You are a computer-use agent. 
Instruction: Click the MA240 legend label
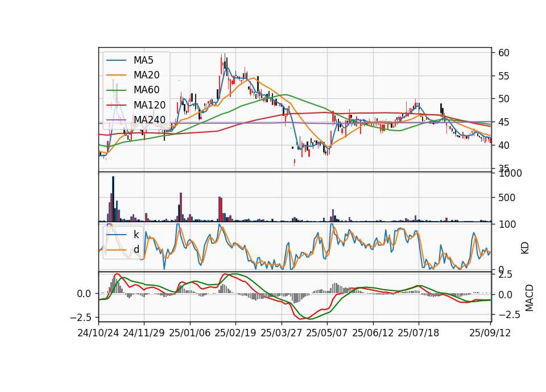click(150, 120)
